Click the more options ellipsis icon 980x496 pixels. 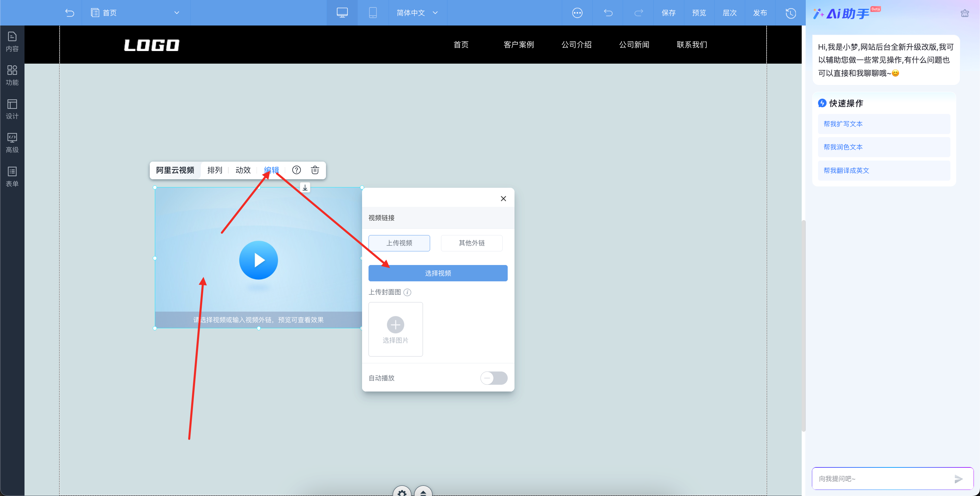pos(577,13)
